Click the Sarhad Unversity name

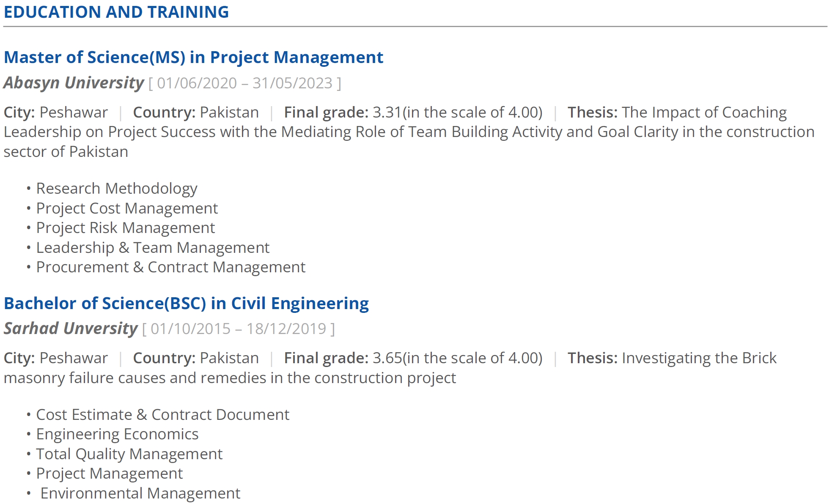[71, 329]
